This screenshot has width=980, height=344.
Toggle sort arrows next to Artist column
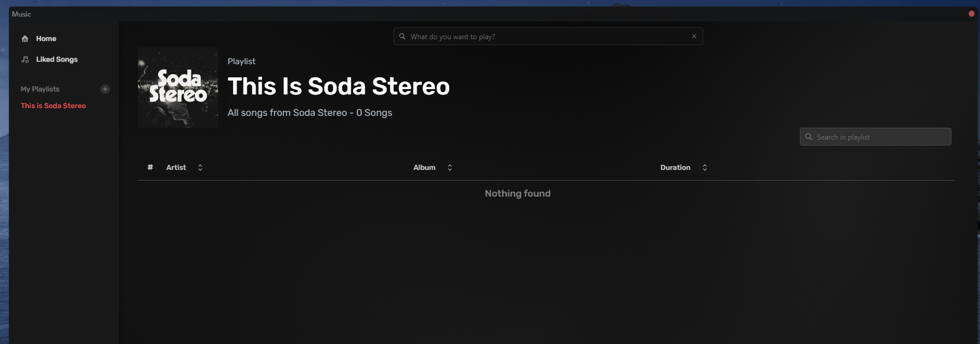coord(200,168)
